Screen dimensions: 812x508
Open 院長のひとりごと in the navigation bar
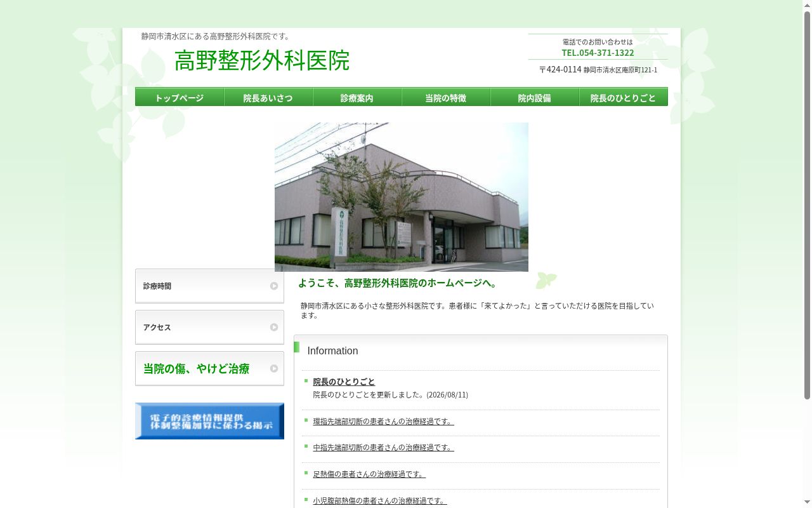coord(624,97)
